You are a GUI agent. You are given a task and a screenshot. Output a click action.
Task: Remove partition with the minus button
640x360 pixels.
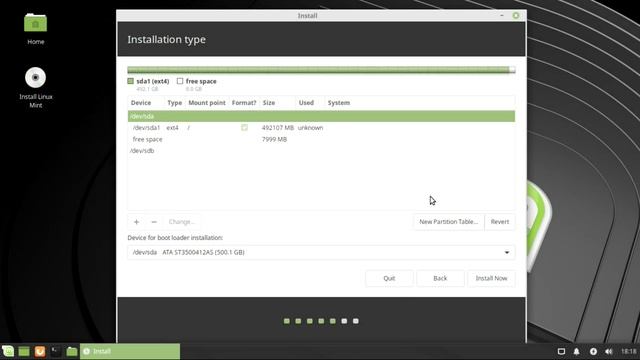point(154,222)
